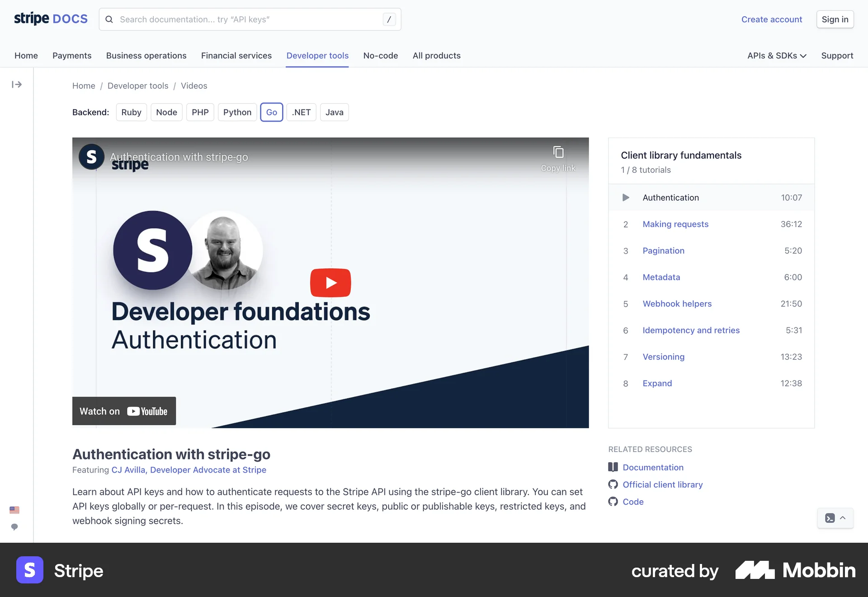Open the developer console terminal icon
The image size is (868, 597).
point(830,518)
